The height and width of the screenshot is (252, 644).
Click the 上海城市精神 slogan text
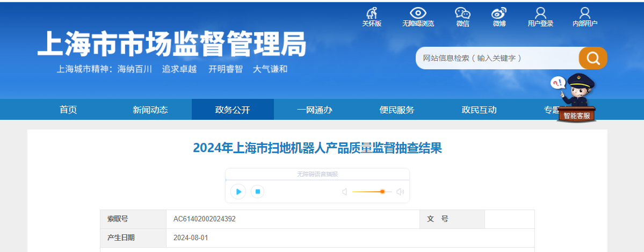172,69
